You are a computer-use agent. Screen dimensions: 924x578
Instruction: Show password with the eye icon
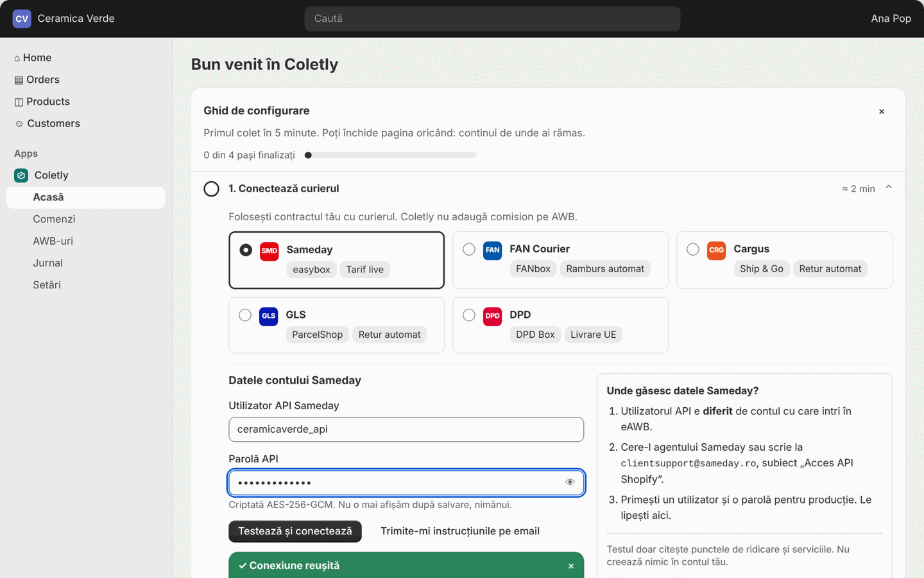(570, 482)
